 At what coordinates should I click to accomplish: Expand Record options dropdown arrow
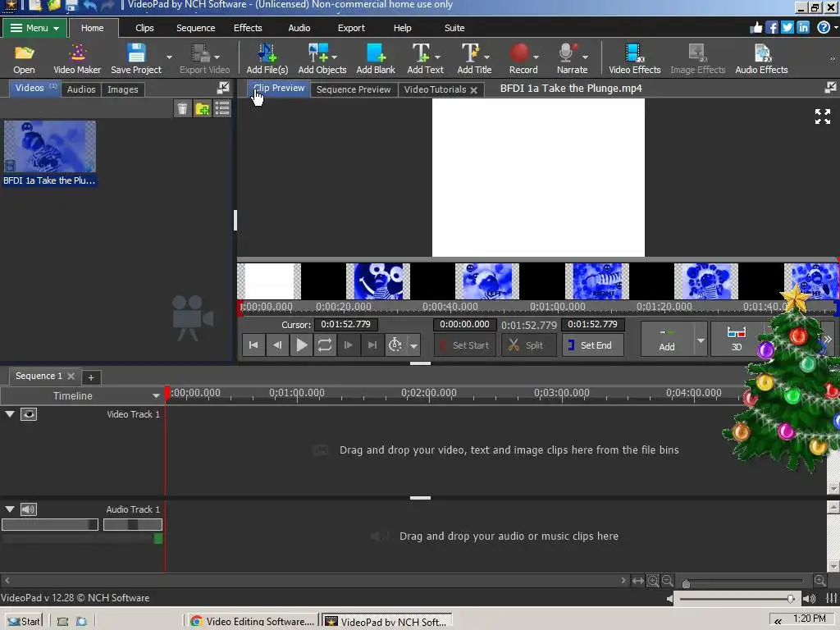pyautogui.click(x=536, y=57)
